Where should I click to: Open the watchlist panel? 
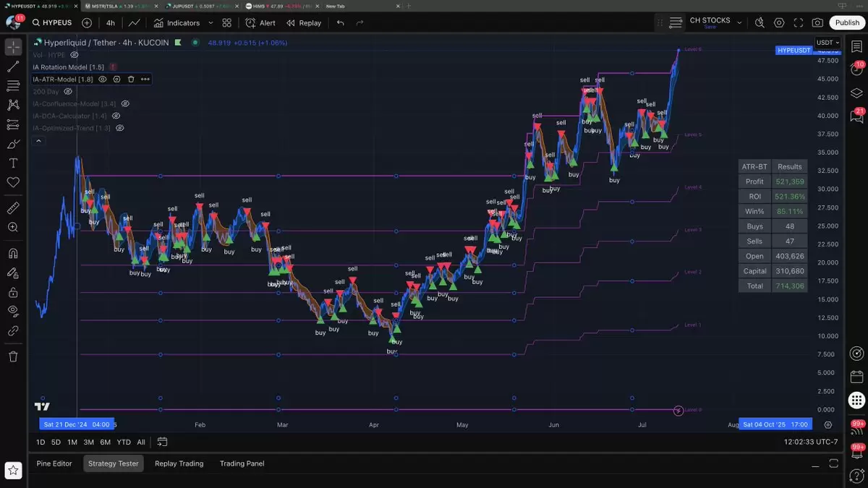click(856, 48)
